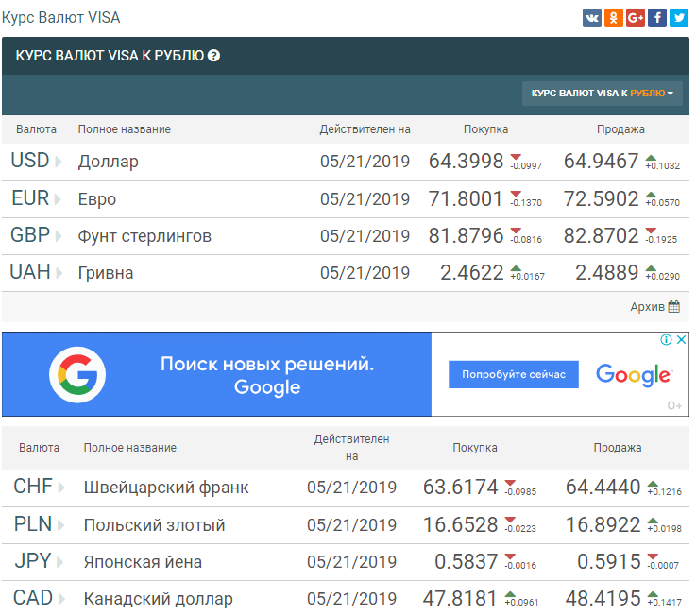Image resolution: width=696 pixels, height=616 pixels.
Task: Click the Швейцарский франк name
Action: [166, 488]
